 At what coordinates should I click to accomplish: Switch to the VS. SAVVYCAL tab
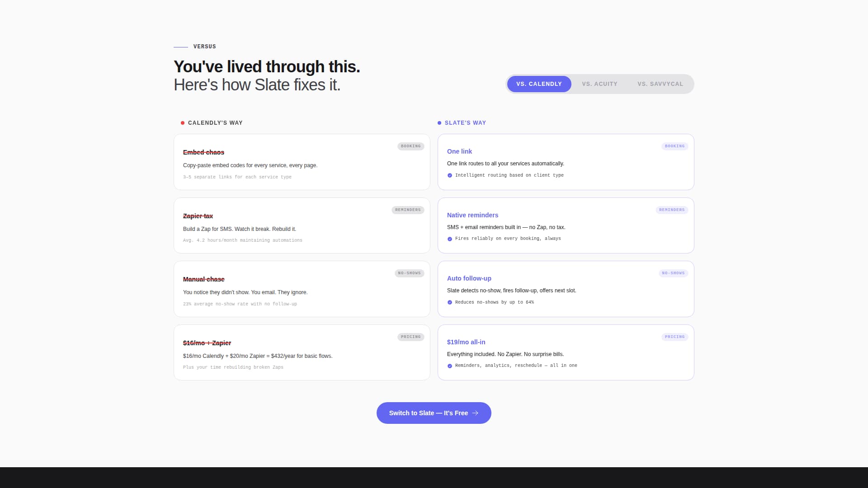click(660, 84)
